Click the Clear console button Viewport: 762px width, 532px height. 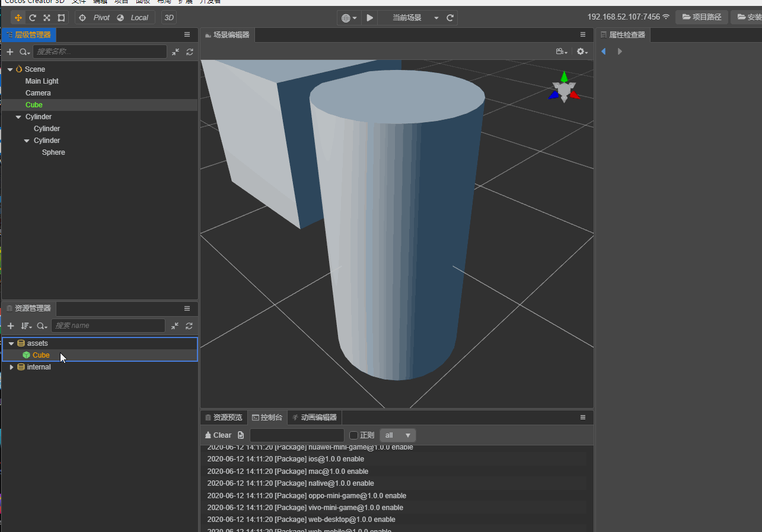pyautogui.click(x=218, y=435)
